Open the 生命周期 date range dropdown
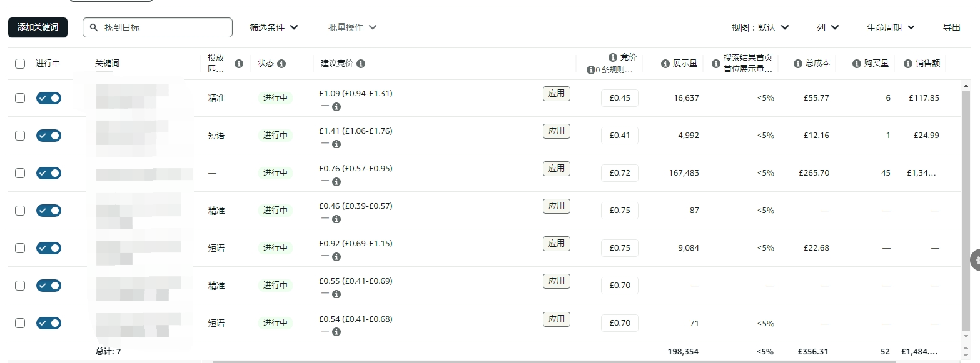This screenshot has height=363, width=980. point(891,27)
